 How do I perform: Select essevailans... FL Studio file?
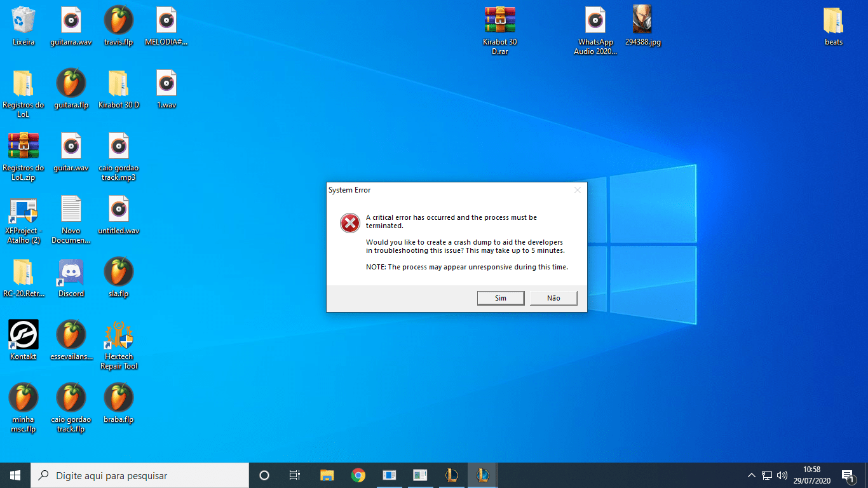[x=71, y=341]
